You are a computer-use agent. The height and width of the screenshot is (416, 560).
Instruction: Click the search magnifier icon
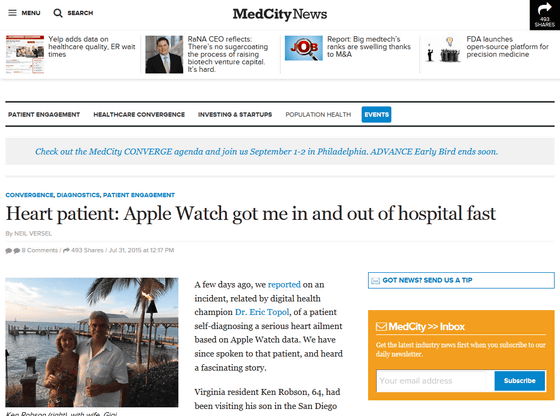[58, 13]
